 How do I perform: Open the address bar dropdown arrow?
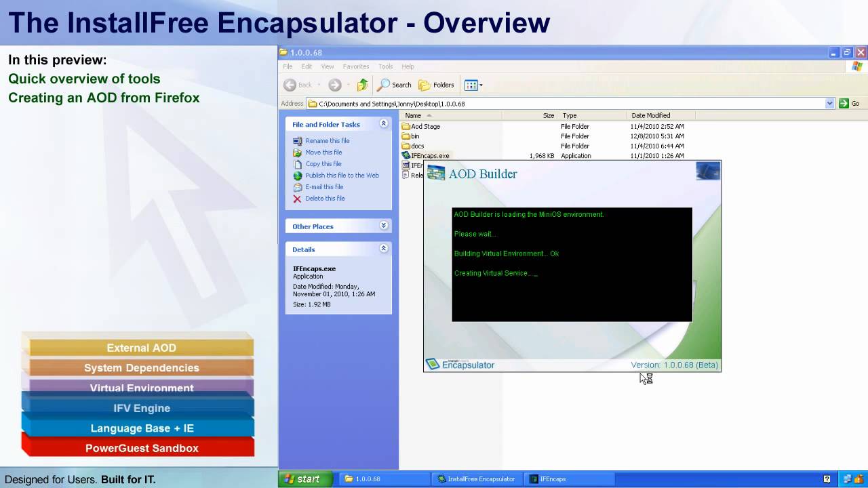point(829,104)
